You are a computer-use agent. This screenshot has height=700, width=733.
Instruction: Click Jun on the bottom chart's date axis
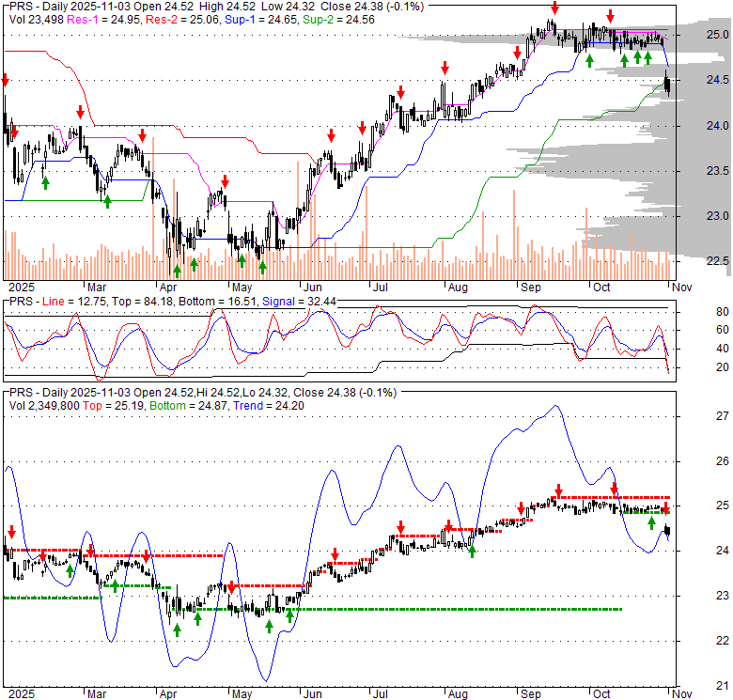(312, 694)
